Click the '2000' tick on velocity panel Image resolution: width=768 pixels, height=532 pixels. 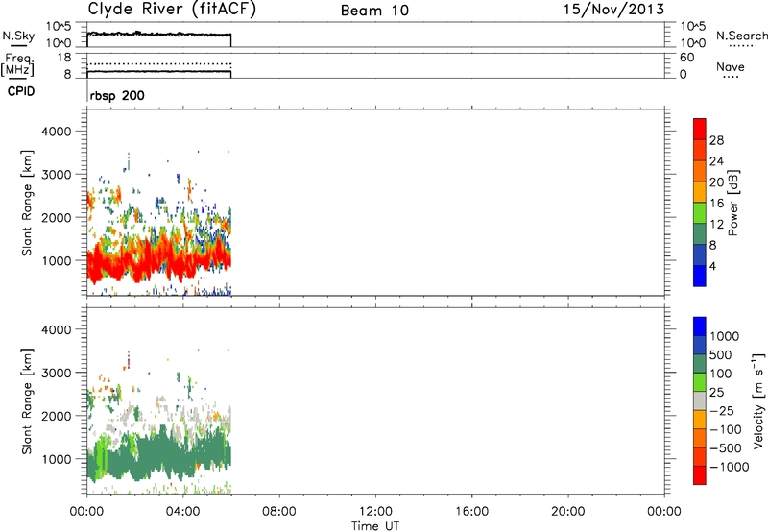(x=56, y=416)
